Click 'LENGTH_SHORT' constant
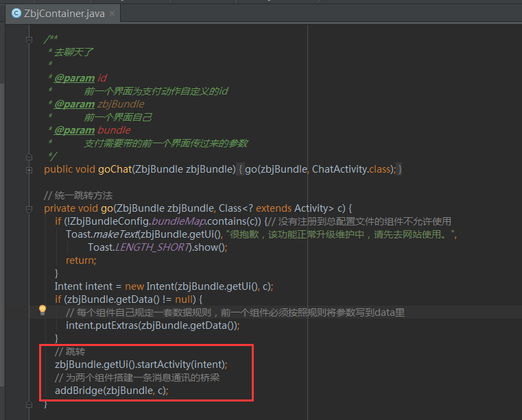The height and width of the screenshot is (420, 522). [152, 247]
